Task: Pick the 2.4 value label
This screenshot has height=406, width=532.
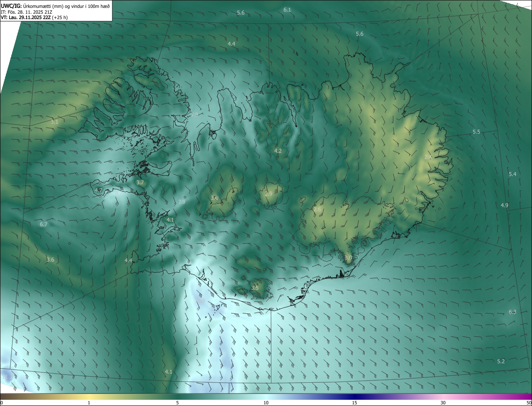Action: (429, 157)
